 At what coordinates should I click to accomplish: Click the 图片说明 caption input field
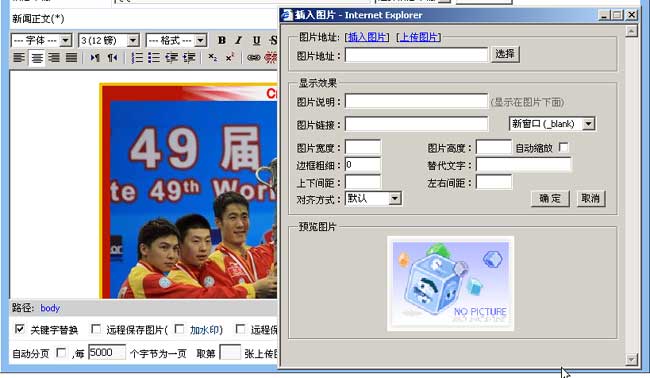[x=416, y=101]
